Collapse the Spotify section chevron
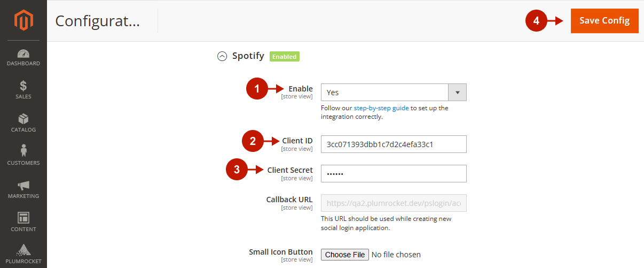Screen dimensions: 644x268 [222, 56]
